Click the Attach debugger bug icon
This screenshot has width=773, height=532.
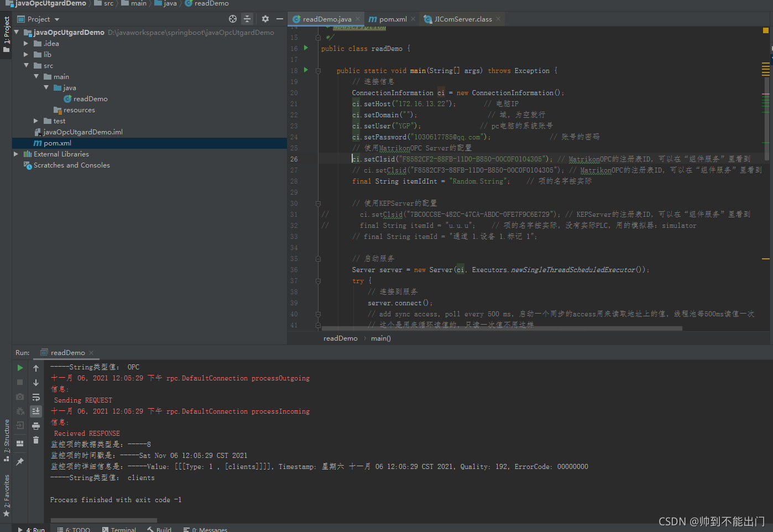click(20, 411)
